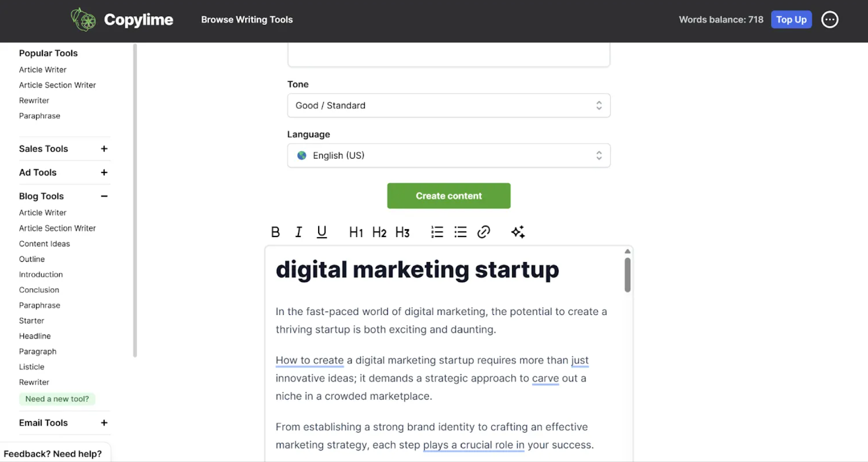
Task: Apply bold formatting in the editor toolbar
Action: 275,232
